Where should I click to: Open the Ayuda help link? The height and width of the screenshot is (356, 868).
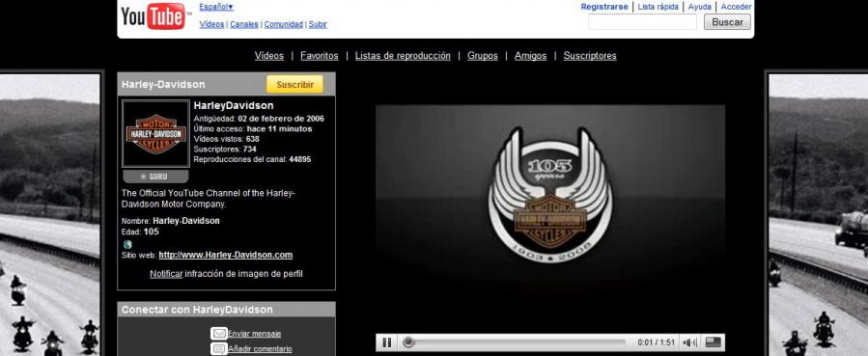coord(699,7)
